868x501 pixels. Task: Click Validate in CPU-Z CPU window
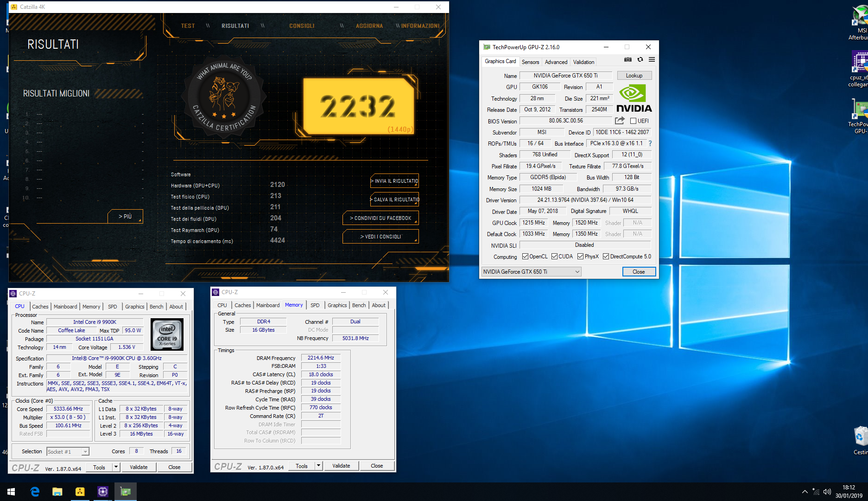pos(139,467)
